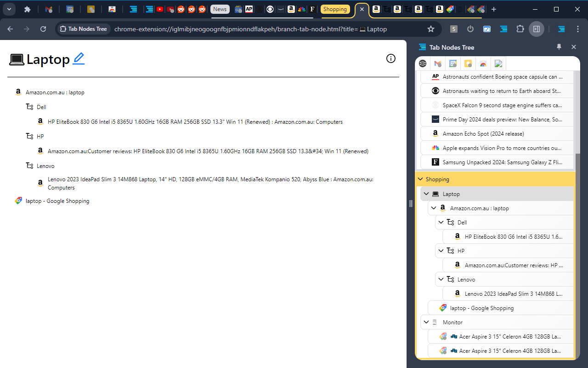Click the globe filter icon in Tab Nodes Tree
The height and width of the screenshot is (368, 588).
point(422,63)
